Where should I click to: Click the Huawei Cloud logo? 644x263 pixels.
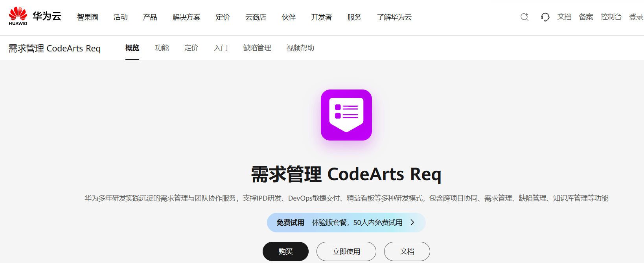35,16
